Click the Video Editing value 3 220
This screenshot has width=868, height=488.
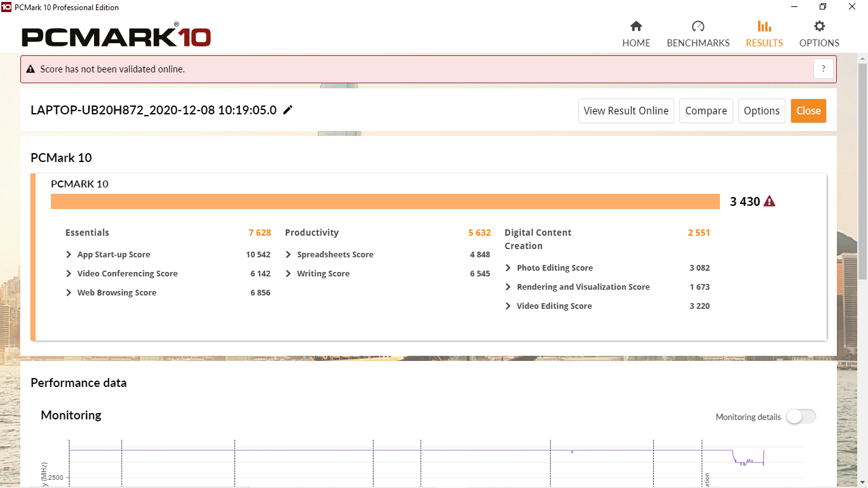(700, 306)
